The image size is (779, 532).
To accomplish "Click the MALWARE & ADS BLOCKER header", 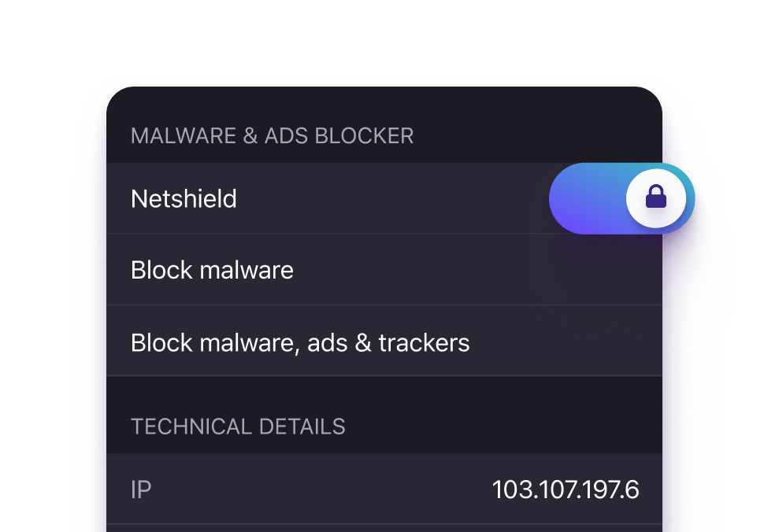I will (x=272, y=135).
